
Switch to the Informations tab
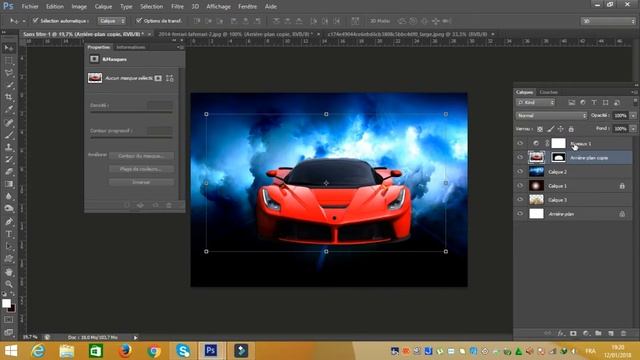point(131,47)
